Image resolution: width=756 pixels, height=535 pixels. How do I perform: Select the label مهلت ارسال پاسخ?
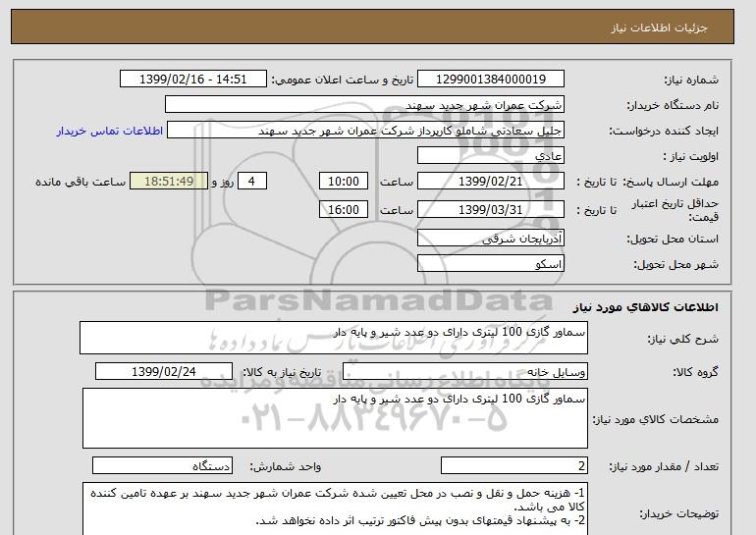[672, 183]
